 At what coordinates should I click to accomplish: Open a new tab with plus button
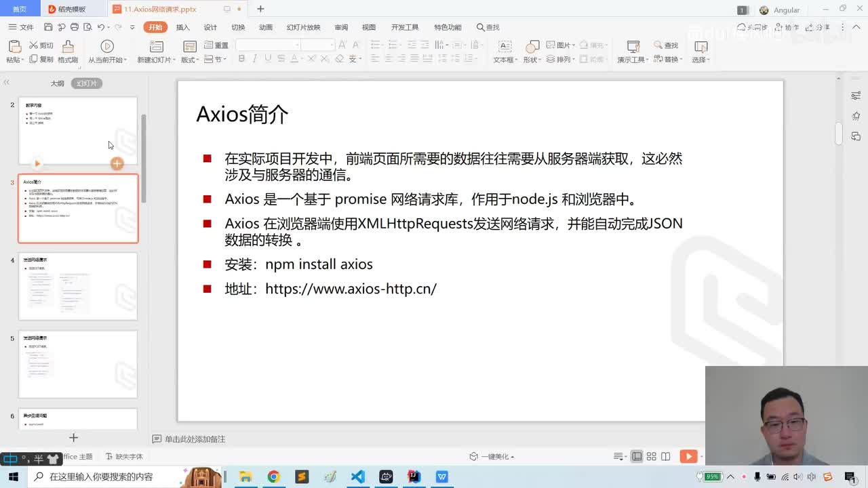click(260, 9)
